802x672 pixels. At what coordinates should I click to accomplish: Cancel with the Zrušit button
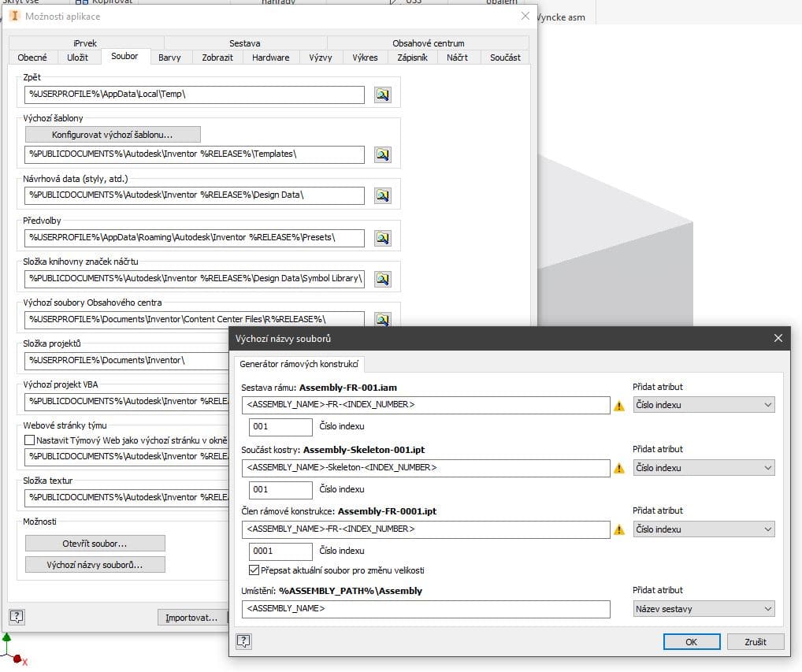tap(756, 642)
